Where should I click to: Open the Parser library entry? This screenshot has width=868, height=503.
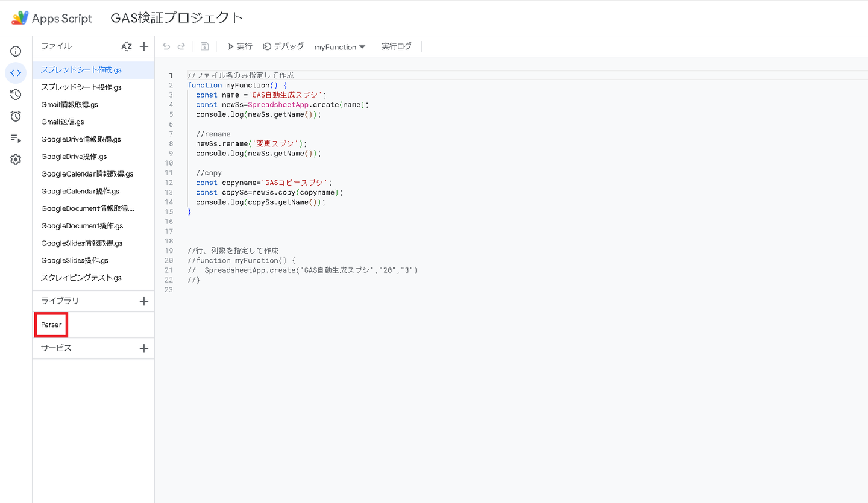click(x=51, y=325)
